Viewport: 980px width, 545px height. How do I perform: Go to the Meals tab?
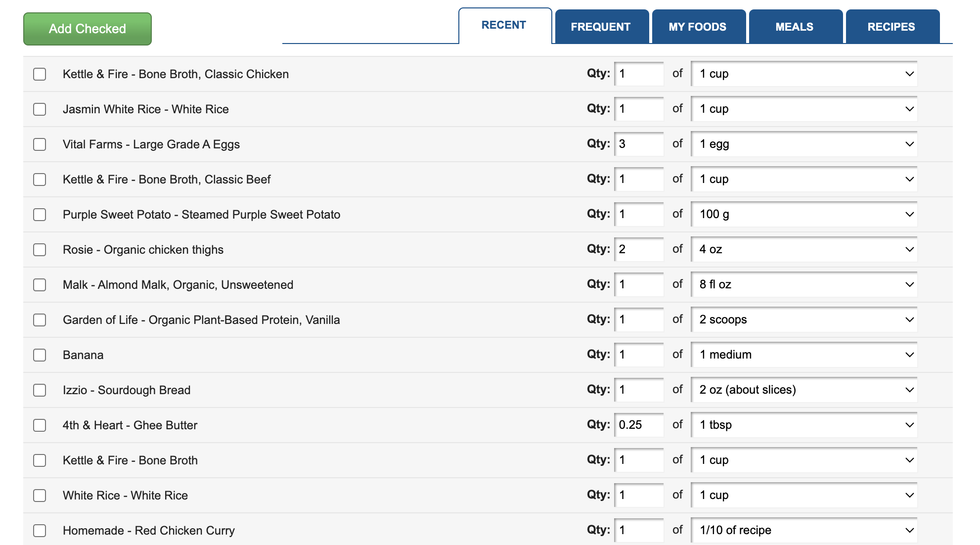pyautogui.click(x=795, y=27)
